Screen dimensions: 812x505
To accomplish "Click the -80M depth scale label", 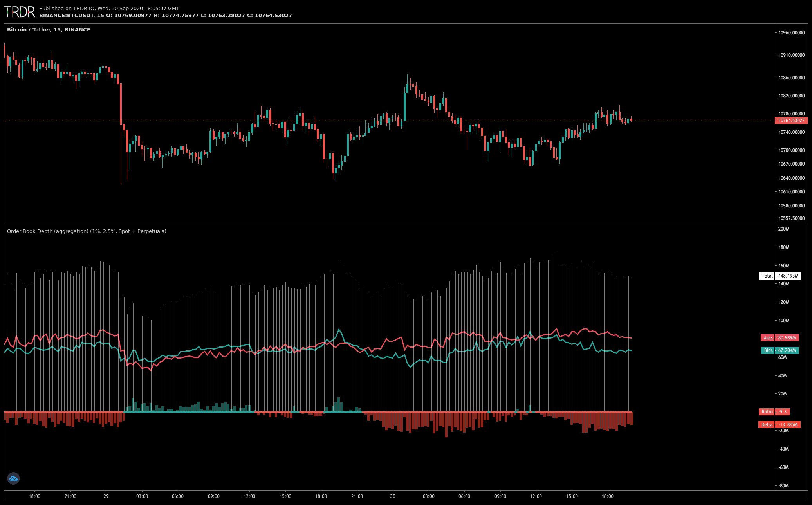I will coord(783,486).
